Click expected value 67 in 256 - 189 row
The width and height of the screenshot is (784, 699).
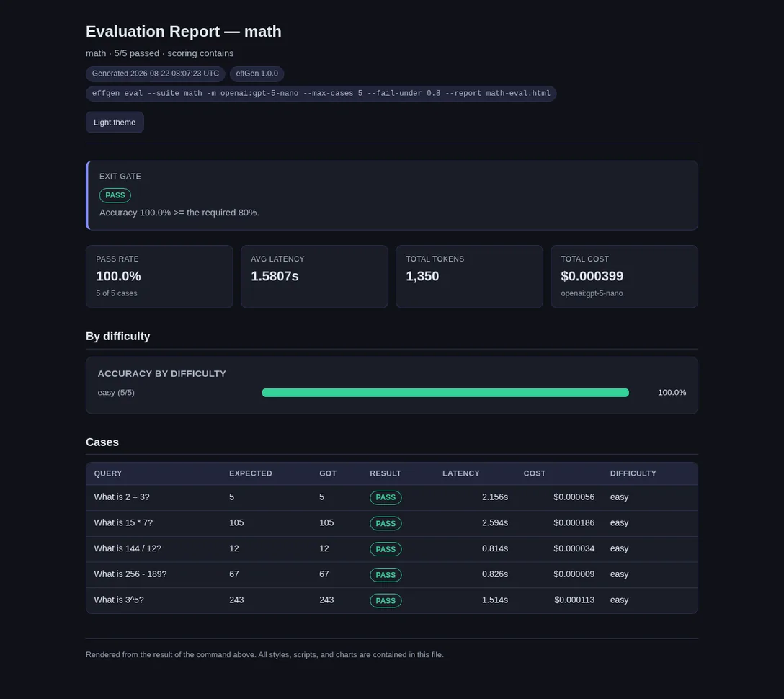[x=234, y=574]
